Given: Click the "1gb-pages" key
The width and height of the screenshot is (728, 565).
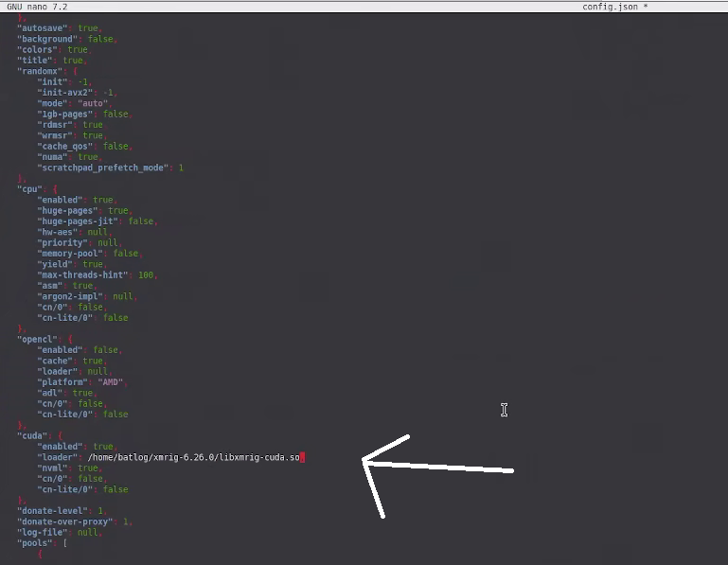Looking at the screenshot, I should point(65,115).
